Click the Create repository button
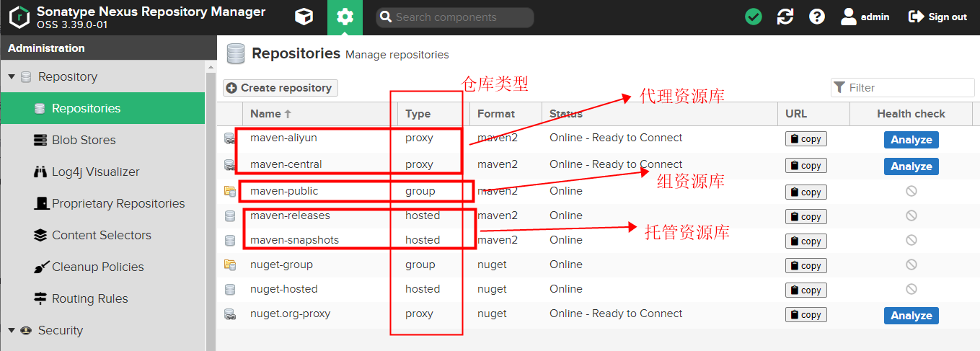This screenshot has height=351, width=980. click(x=280, y=88)
